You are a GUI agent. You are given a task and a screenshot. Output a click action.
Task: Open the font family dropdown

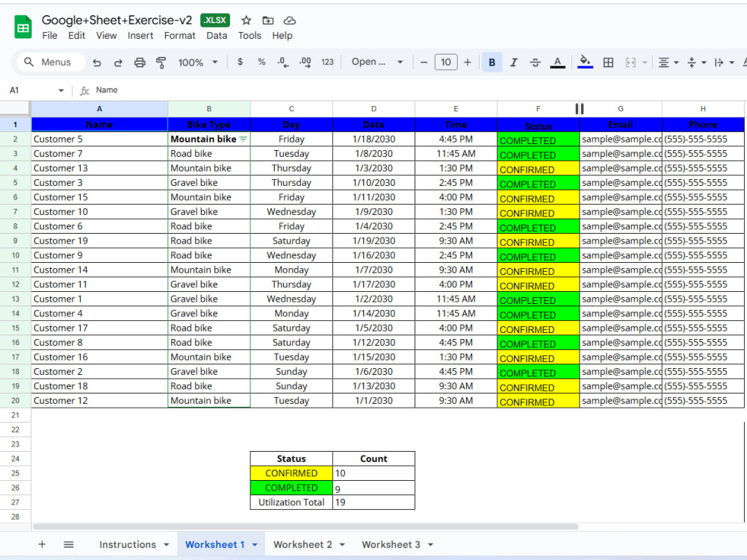pos(377,62)
